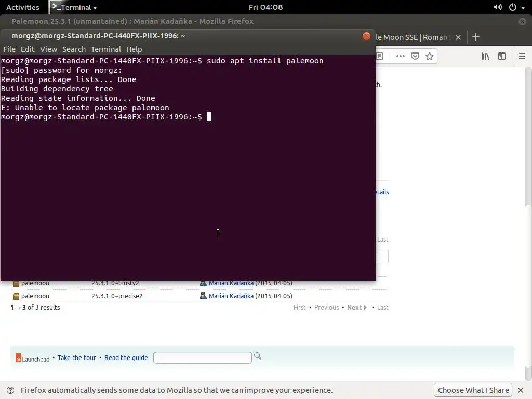Open the power system menu icon
The image size is (532, 399).
point(513,7)
